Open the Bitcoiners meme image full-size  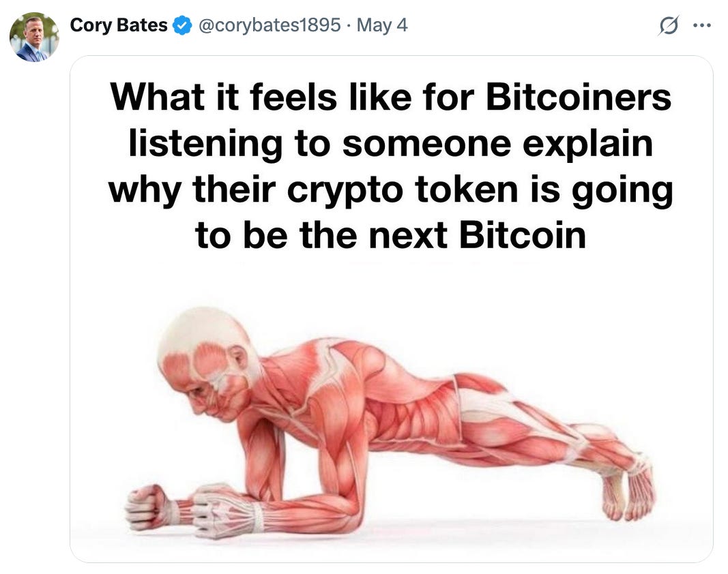pos(392,309)
